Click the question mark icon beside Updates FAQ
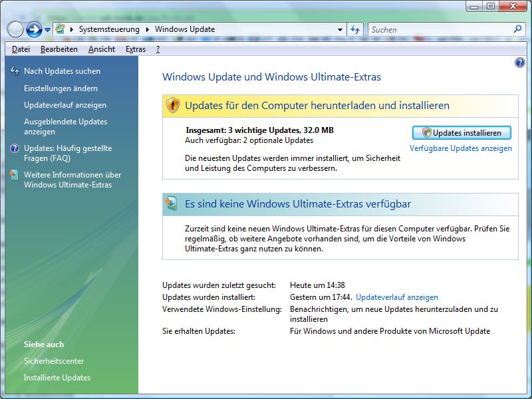 pyautogui.click(x=15, y=148)
